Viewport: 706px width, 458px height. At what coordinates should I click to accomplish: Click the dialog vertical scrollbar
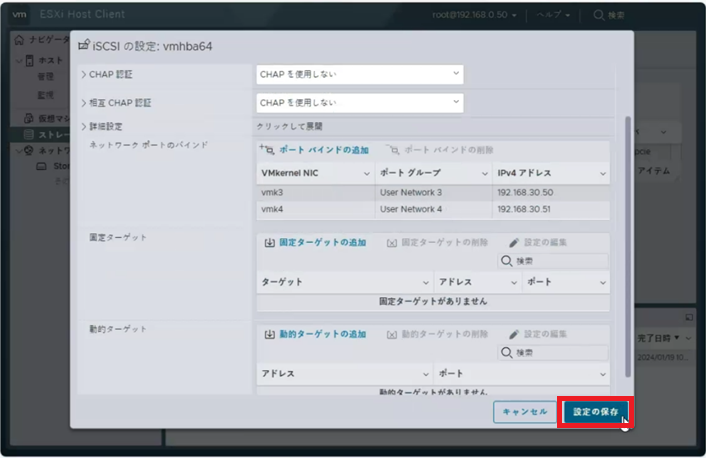click(628, 247)
